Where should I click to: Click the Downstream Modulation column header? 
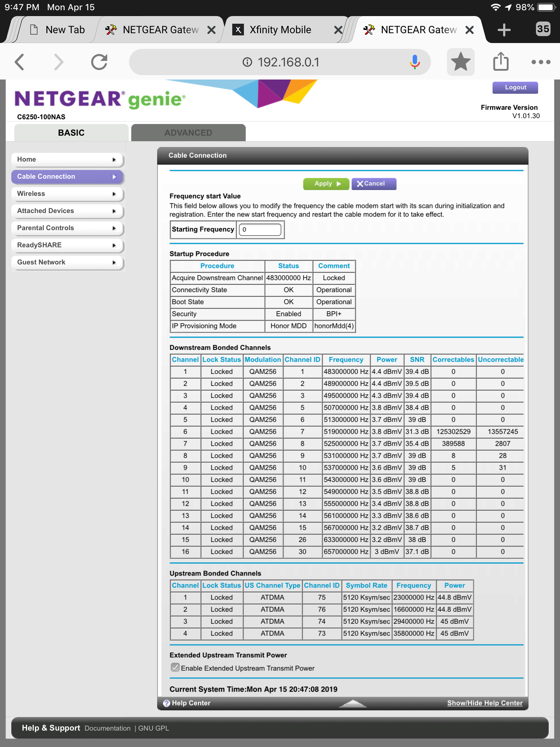point(262,360)
